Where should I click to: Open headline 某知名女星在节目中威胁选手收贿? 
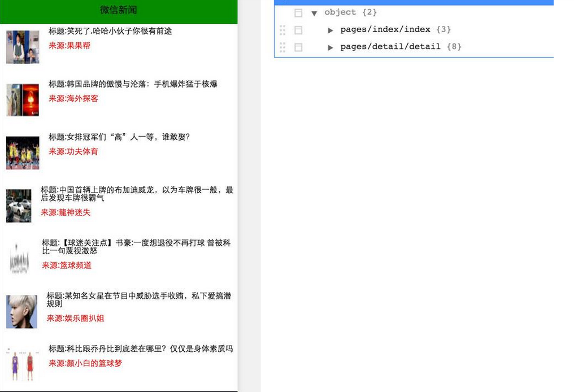139,299
